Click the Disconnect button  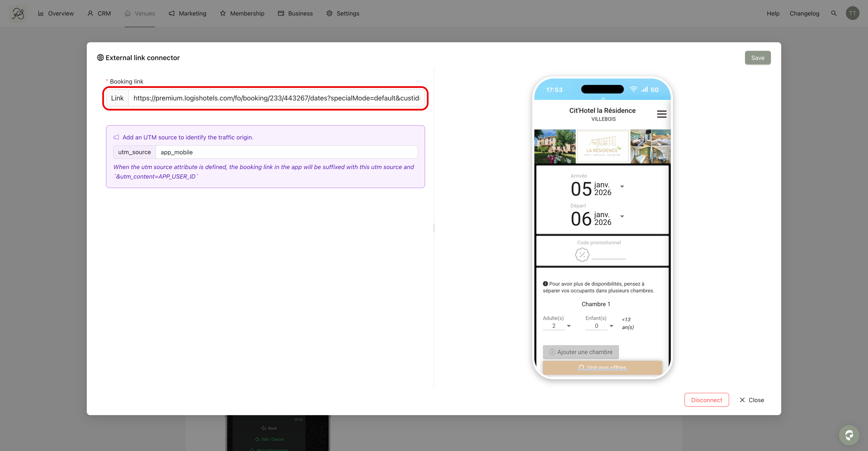[x=707, y=400]
